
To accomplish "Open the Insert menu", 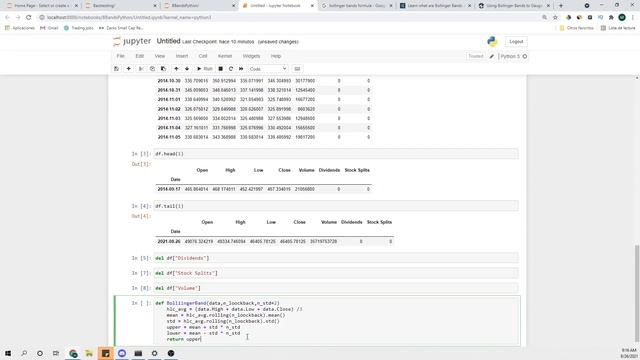I will point(182,56).
